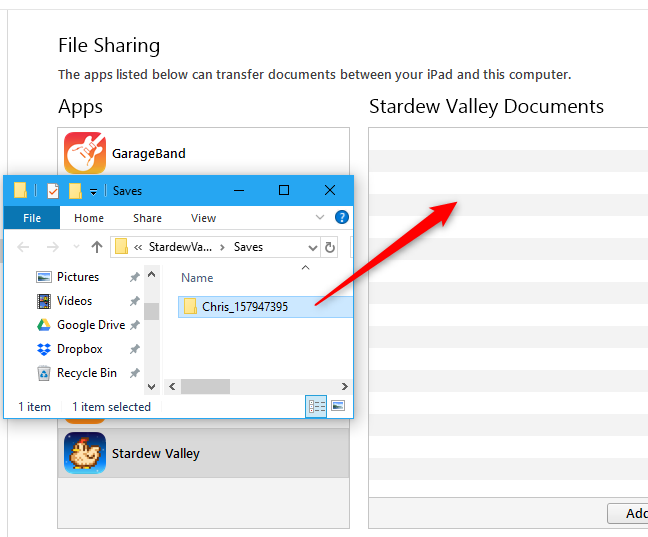Unpin Pictures using its pin icon

point(135,277)
